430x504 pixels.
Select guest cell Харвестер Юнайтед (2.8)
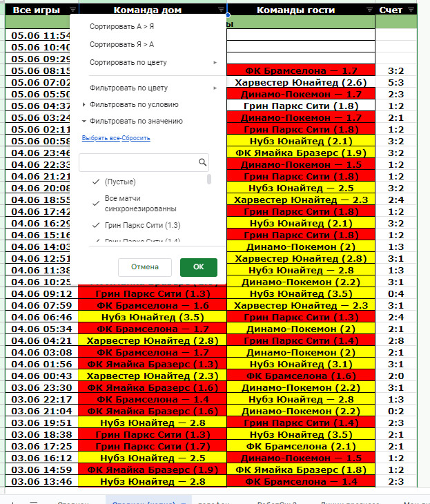click(301, 258)
